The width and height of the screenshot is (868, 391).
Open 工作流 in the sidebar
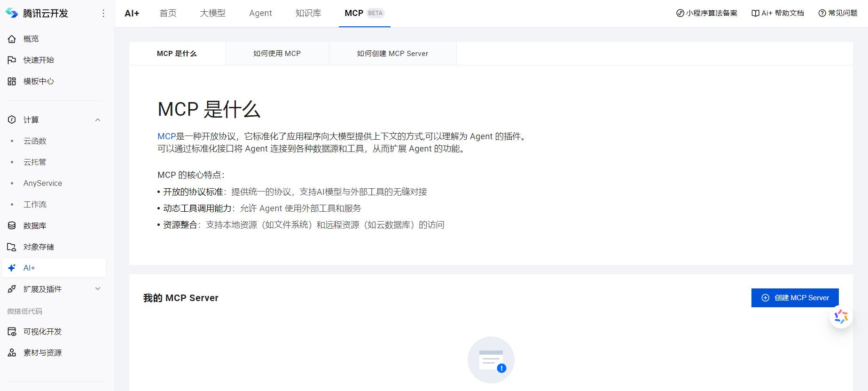point(35,205)
